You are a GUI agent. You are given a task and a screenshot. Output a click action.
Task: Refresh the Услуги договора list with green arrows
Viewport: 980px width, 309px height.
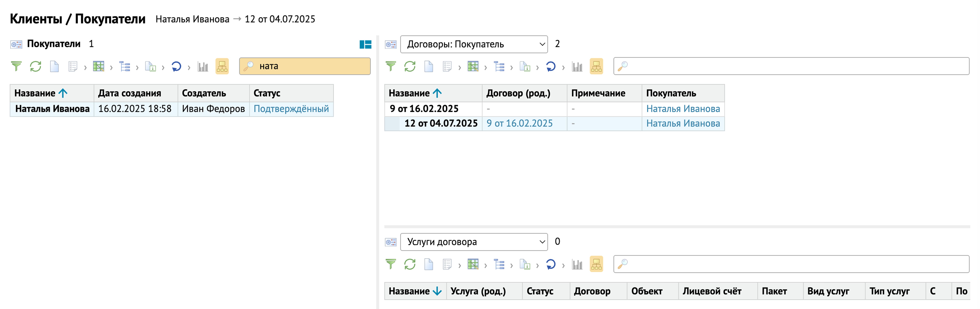(410, 264)
